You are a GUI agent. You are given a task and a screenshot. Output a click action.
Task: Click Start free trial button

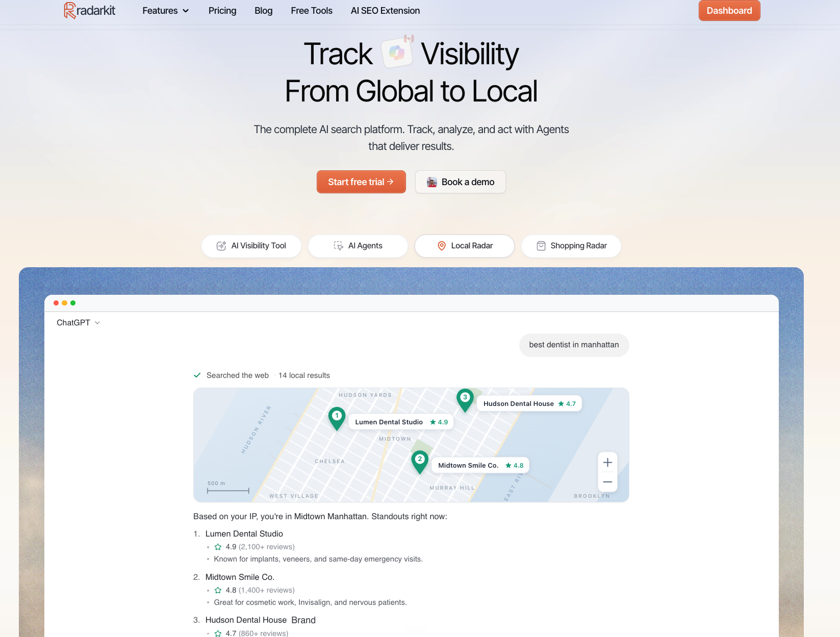click(x=361, y=182)
